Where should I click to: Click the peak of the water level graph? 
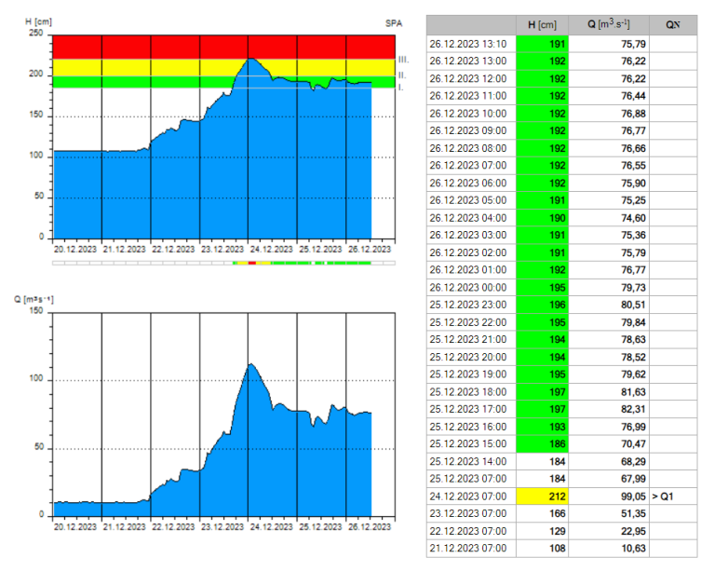point(249,60)
